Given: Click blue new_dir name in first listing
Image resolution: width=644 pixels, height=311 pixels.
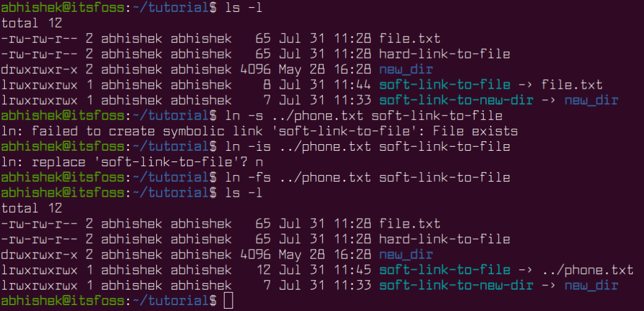Looking at the screenshot, I should tap(406, 70).
